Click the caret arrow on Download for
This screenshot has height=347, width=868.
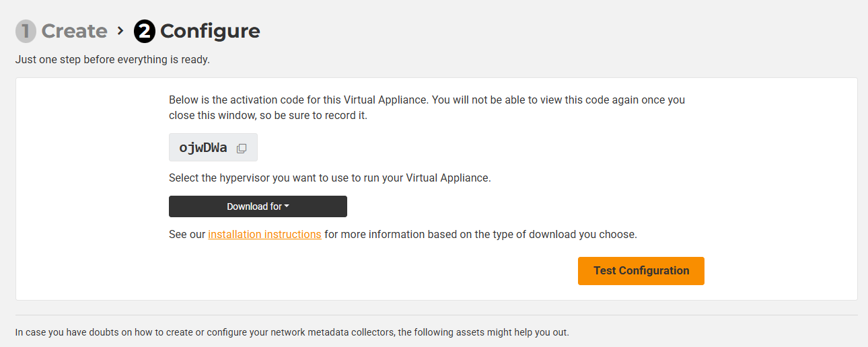tap(287, 206)
